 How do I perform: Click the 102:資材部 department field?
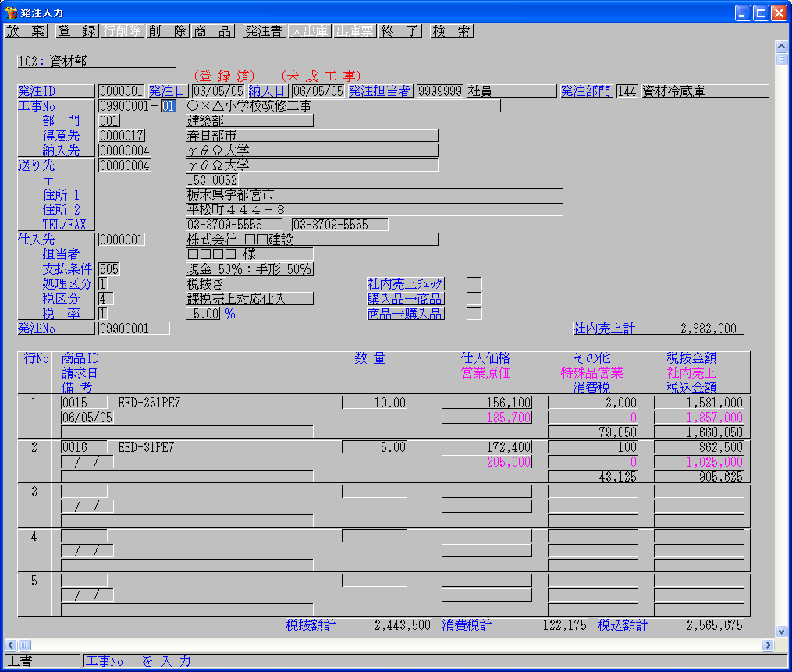(x=97, y=62)
